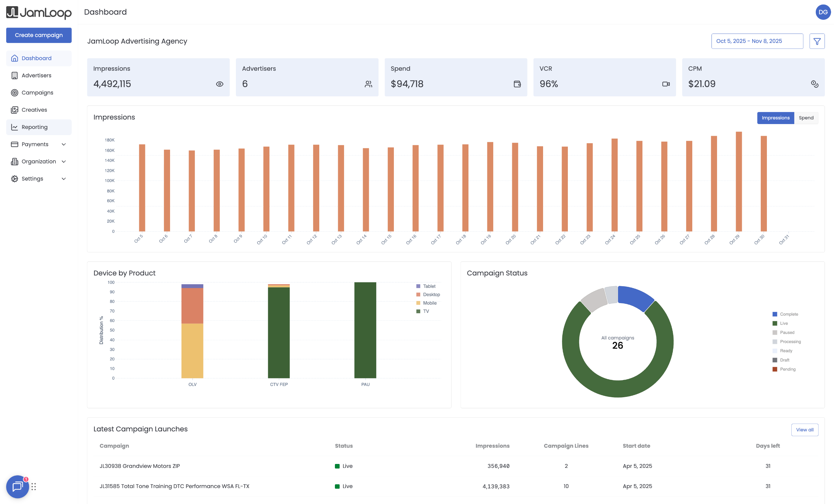Open the chat support bubble
834x504 pixels.
17,486
